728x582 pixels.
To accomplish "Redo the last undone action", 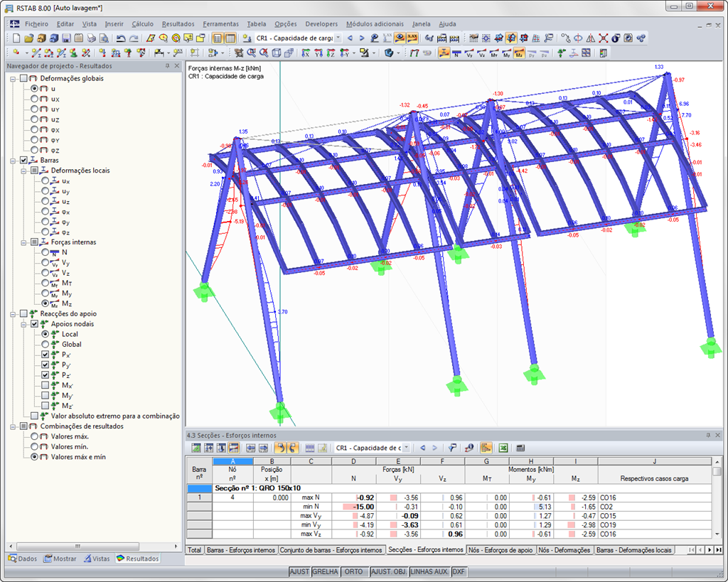I will (134, 38).
